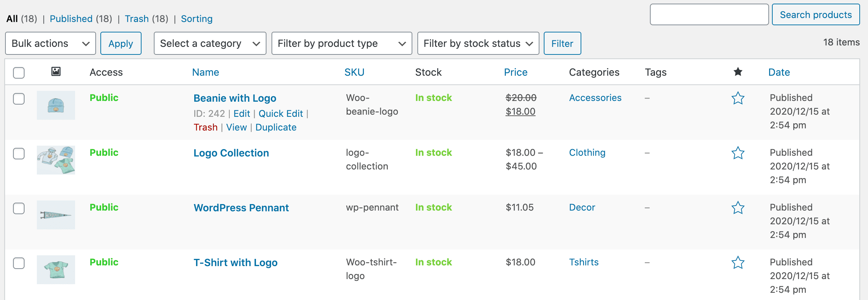Select the Logo Collection row checkbox
868x300 pixels.
point(19,154)
